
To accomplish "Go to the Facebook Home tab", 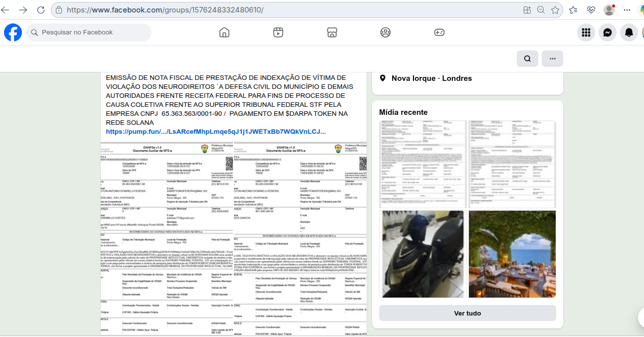I will [224, 32].
